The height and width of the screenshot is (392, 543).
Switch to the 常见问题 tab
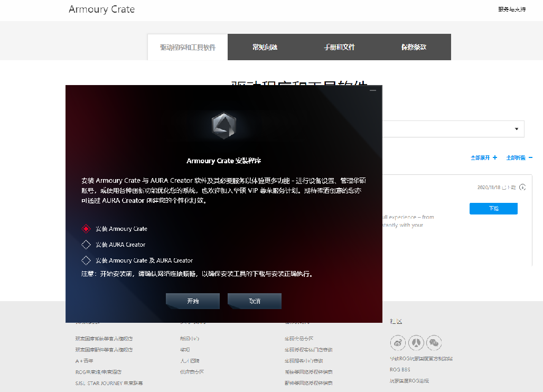(x=265, y=47)
